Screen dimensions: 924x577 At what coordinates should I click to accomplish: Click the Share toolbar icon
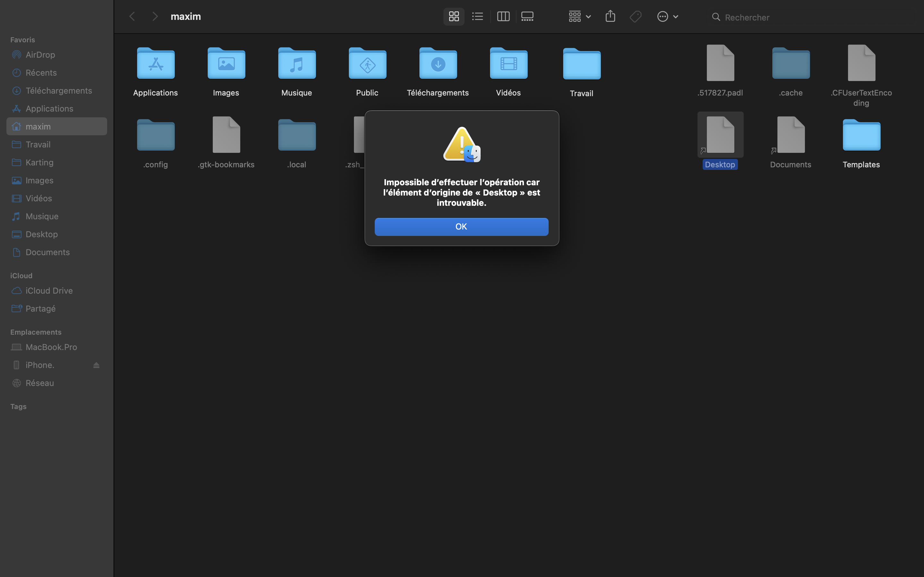610,16
